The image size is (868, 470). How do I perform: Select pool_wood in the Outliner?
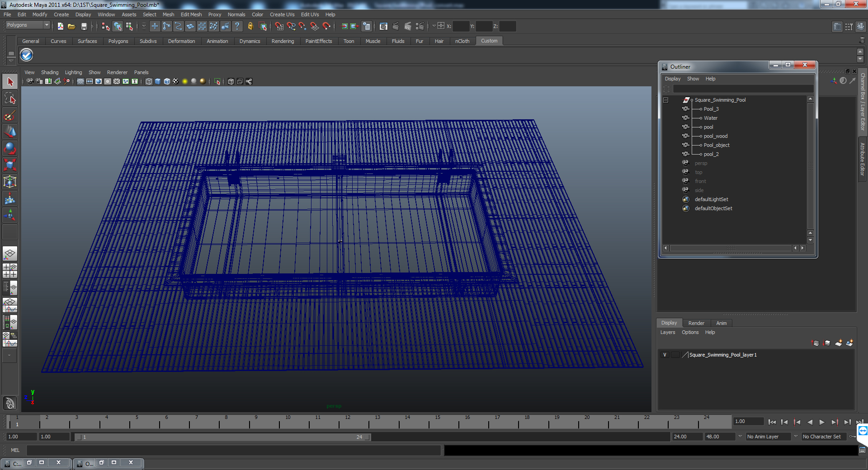coord(716,136)
